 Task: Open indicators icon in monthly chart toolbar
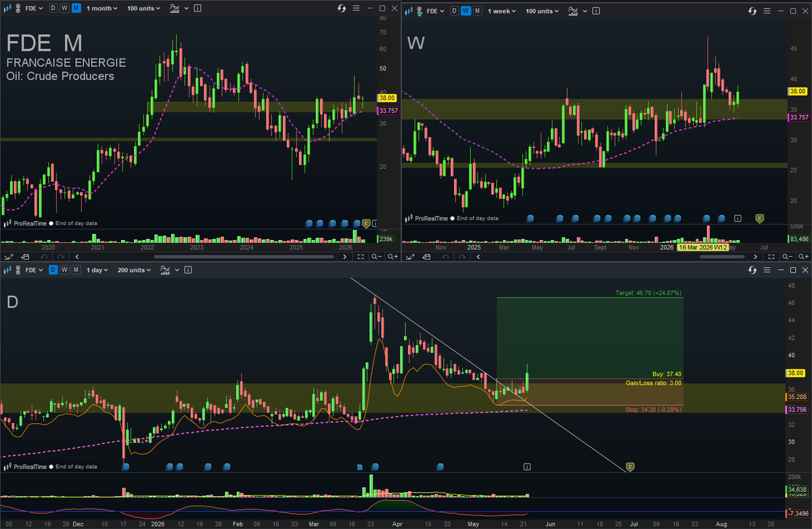coord(174,9)
